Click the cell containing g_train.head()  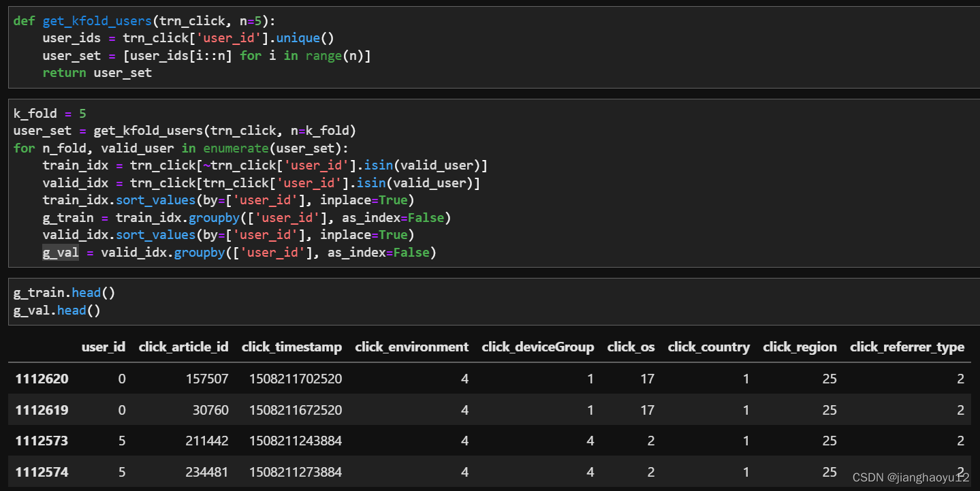tap(494, 302)
